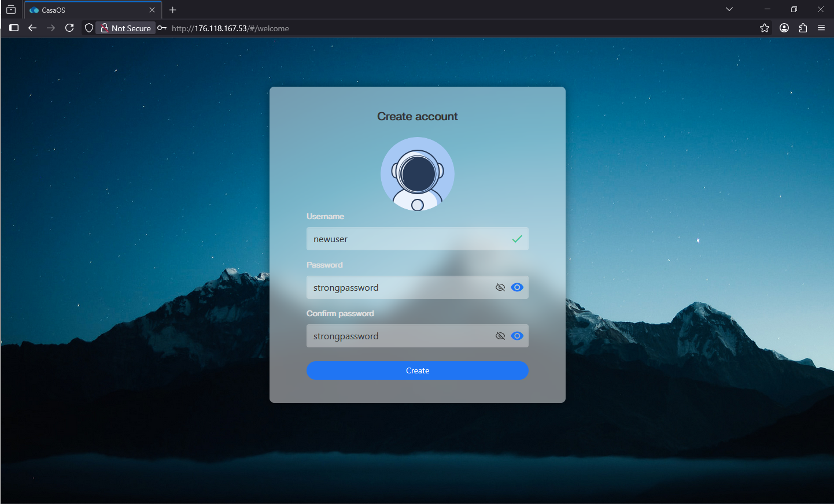Go back using the browser back arrow
The height and width of the screenshot is (504, 834).
[32, 28]
